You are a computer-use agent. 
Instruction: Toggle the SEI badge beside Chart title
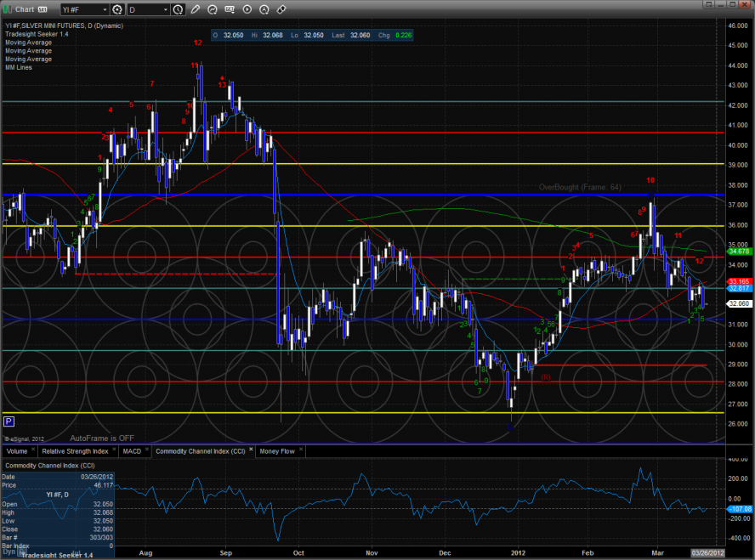(x=42, y=9)
